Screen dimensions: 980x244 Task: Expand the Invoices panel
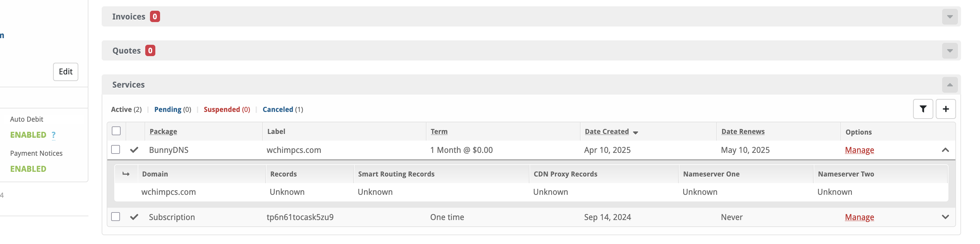click(x=950, y=17)
